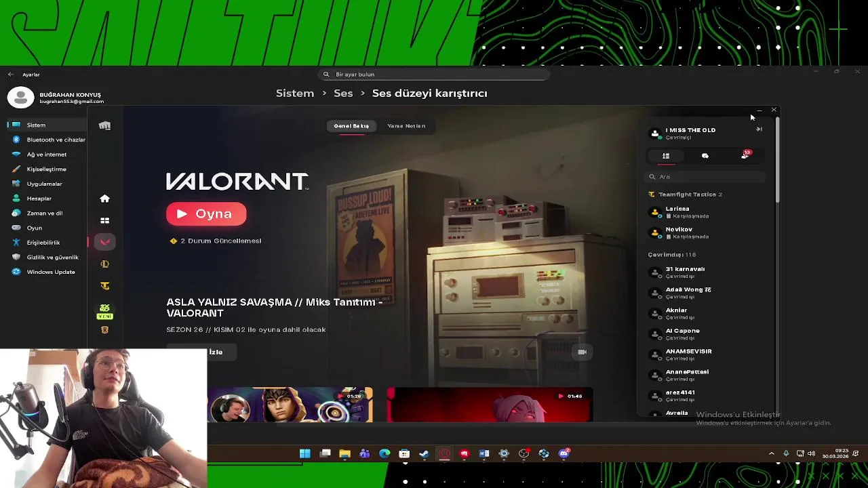Select friend Larissa in the list

point(705,212)
